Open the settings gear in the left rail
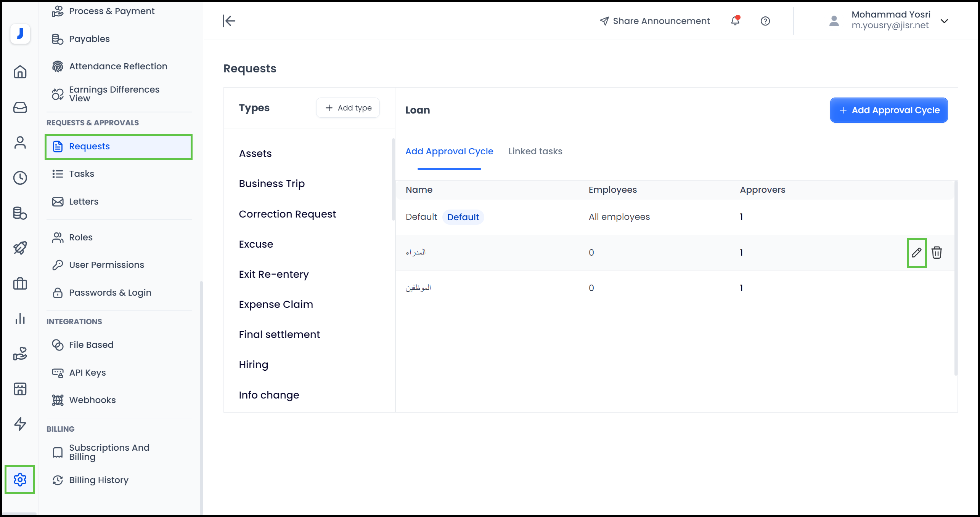The height and width of the screenshot is (517, 980). coord(20,479)
